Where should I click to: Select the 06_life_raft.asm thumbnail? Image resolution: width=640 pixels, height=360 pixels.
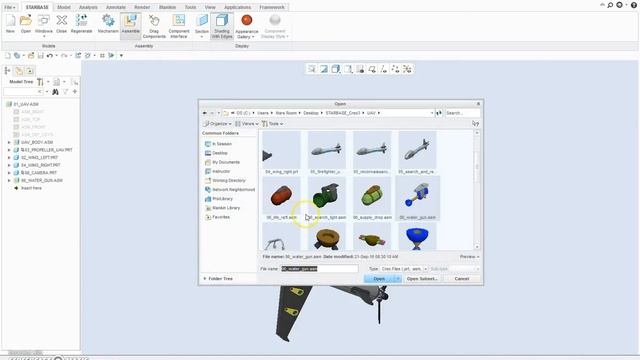click(281, 199)
